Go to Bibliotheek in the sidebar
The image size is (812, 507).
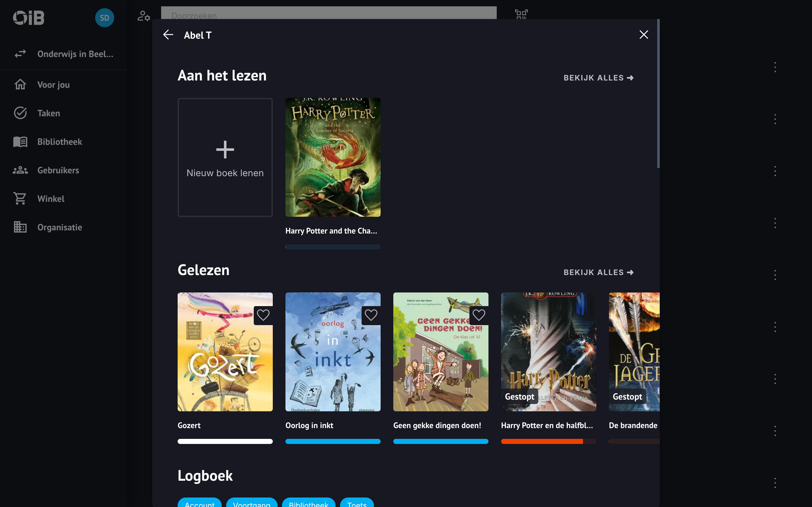pos(59,142)
